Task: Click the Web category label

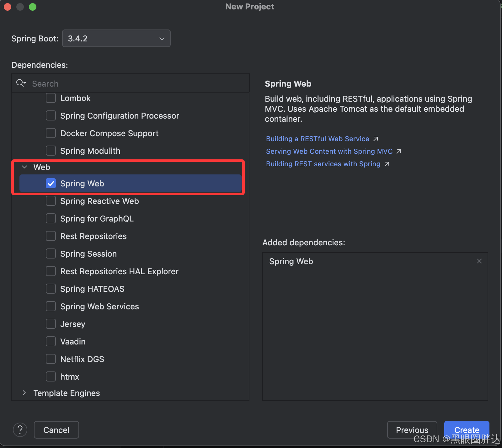Action: coord(42,167)
